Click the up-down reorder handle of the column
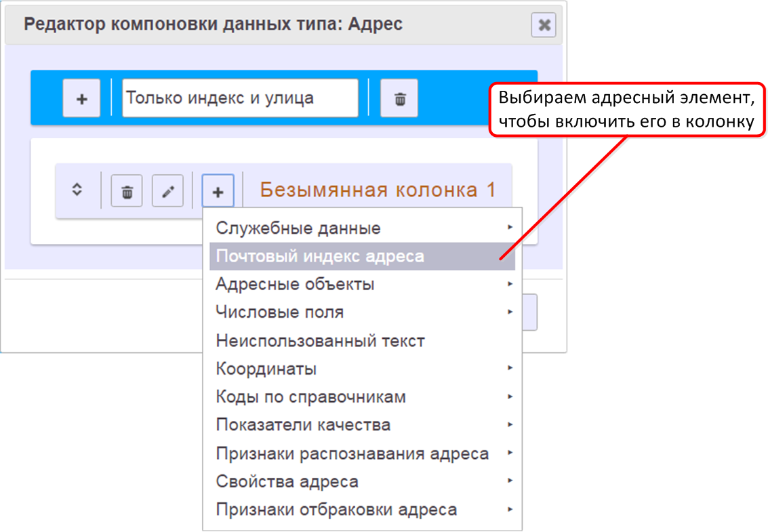This screenshot has height=532, width=768. 77,190
